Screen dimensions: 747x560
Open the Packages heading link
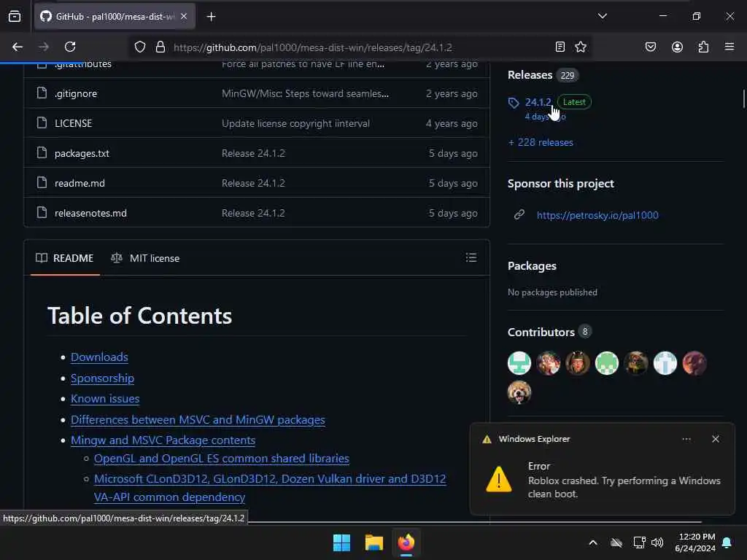[x=532, y=266]
